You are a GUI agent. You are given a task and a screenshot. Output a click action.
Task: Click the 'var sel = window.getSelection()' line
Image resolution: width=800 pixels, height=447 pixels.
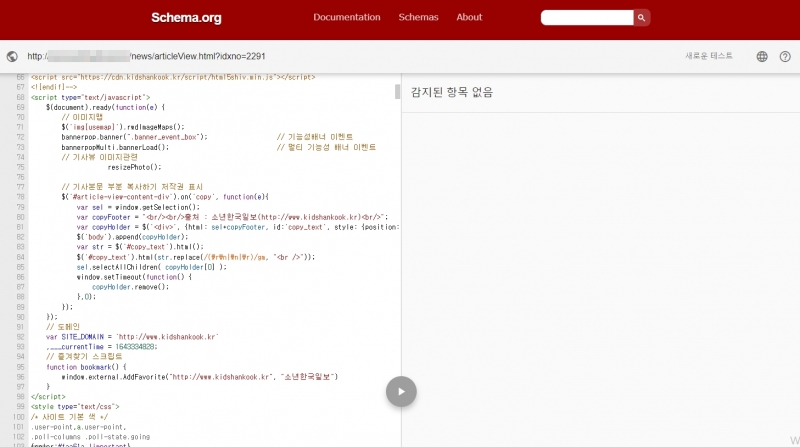click(x=138, y=207)
